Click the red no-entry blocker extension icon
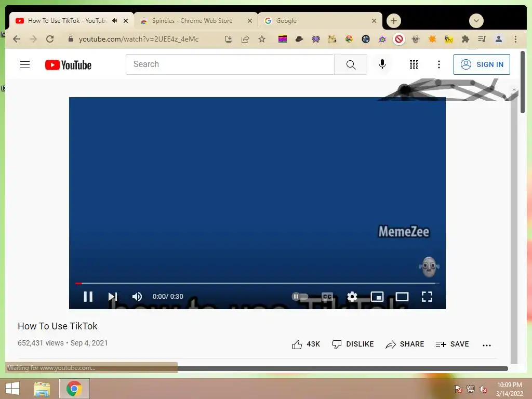Screen dimensions: 532x399 coord(399,39)
